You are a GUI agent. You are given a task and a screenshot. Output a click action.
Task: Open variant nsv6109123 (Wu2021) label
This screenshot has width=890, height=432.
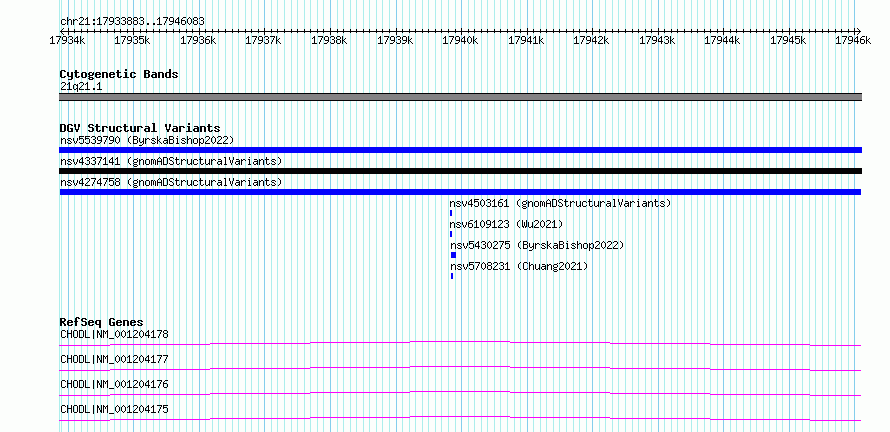click(506, 224)
